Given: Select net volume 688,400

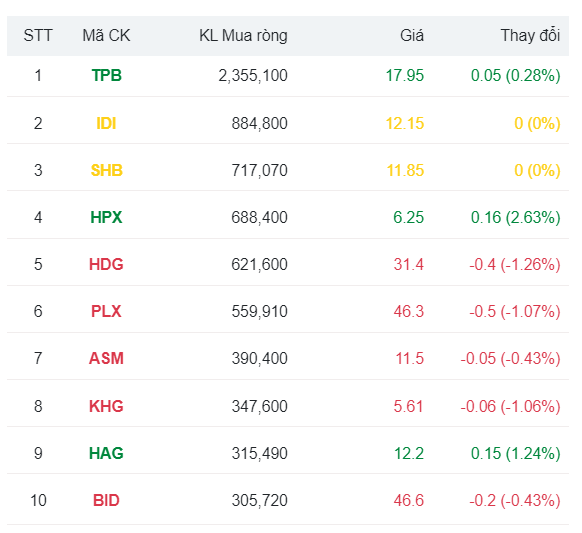Looking at the screenshot, I should tap(260, 218).
